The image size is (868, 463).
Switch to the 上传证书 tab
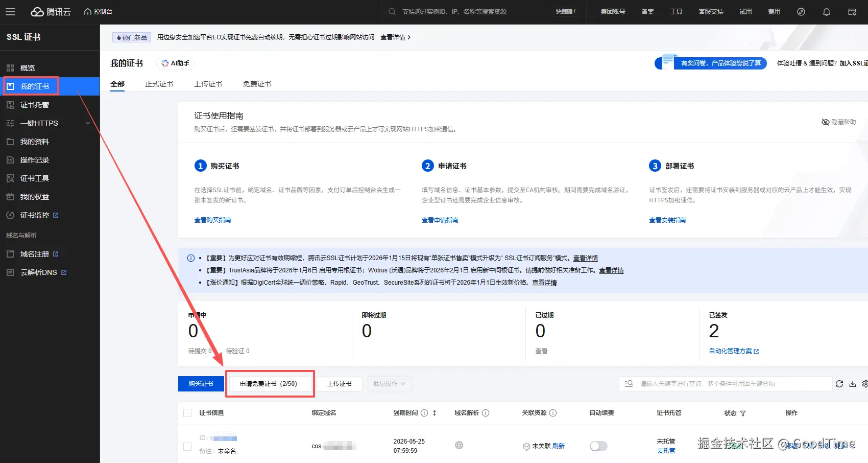click(208, 84)
